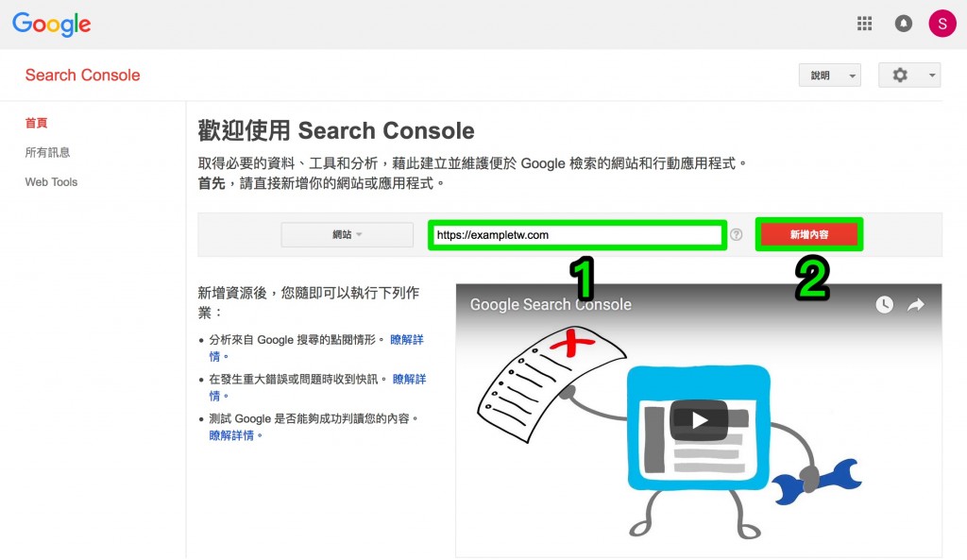Screen dimensions: 967x560
Task: Click the question mark help icon beside URL field
Action: (736, 234)
